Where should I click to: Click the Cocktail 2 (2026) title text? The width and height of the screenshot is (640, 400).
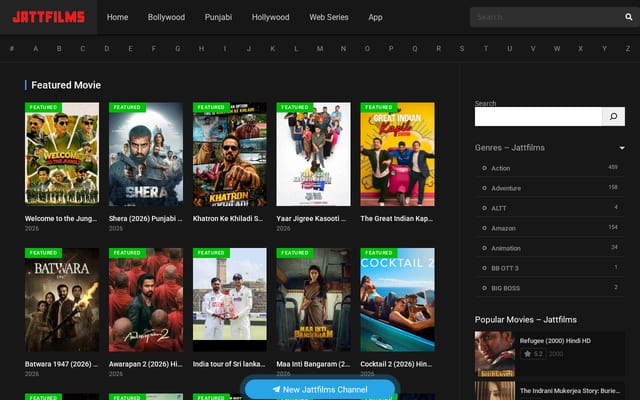click(x=396, y=364)
